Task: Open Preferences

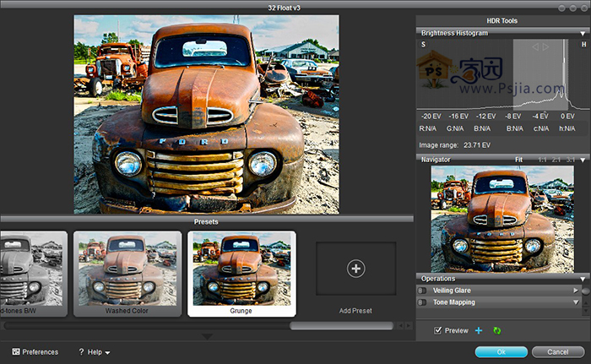Action: click(x=35, y=352)
